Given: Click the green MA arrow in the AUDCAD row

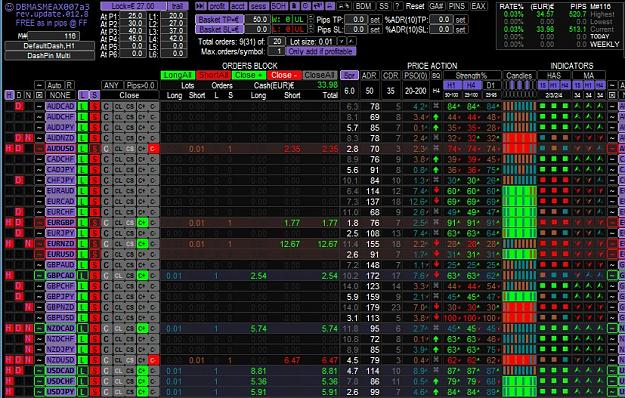Looking at the screenshot, I should coord(578,106).
